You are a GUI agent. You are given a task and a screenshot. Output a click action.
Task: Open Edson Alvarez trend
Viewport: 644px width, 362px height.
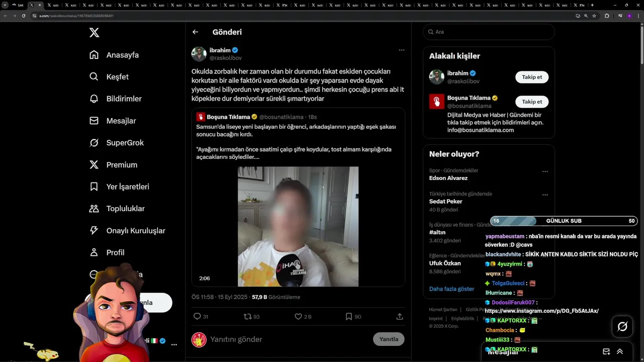(x=448, y=178)
